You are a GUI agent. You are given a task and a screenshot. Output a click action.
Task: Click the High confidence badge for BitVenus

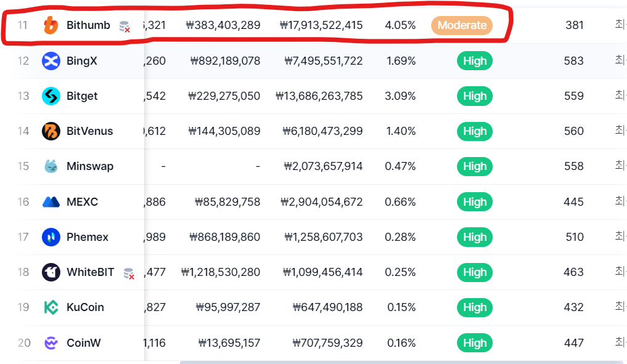(475, 131)
